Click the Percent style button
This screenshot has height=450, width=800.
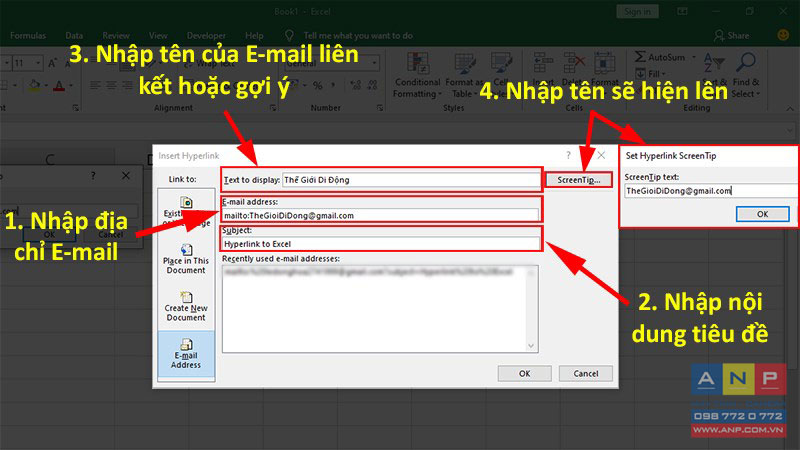[318, 85]
